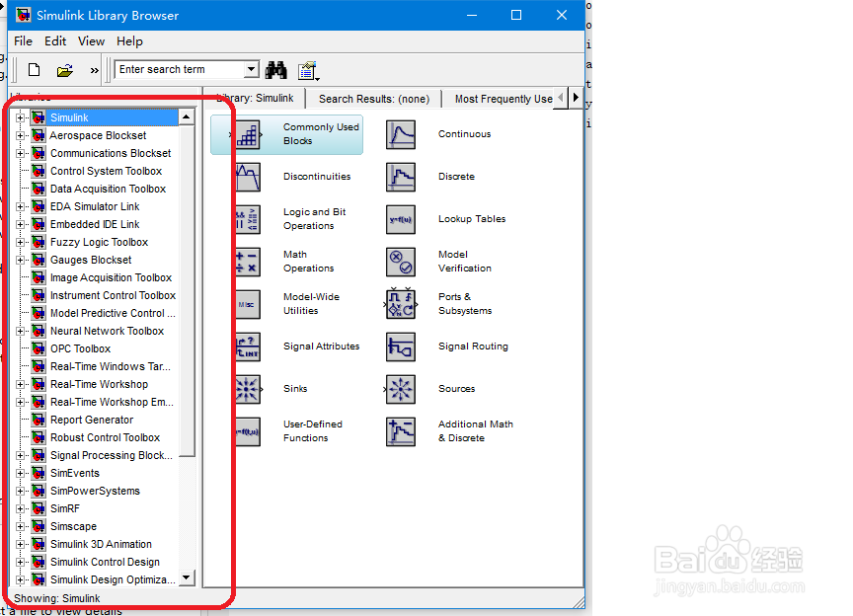Select SimRF in tree

point(65,508)
